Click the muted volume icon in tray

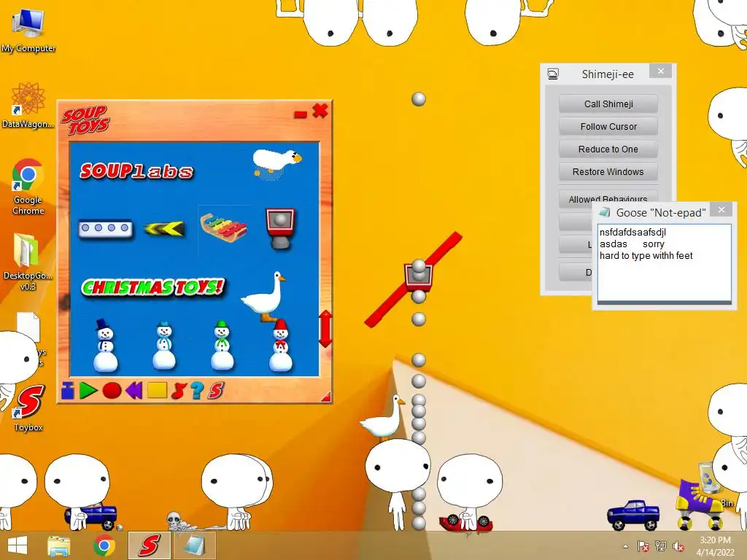click(x=678, y=546)
